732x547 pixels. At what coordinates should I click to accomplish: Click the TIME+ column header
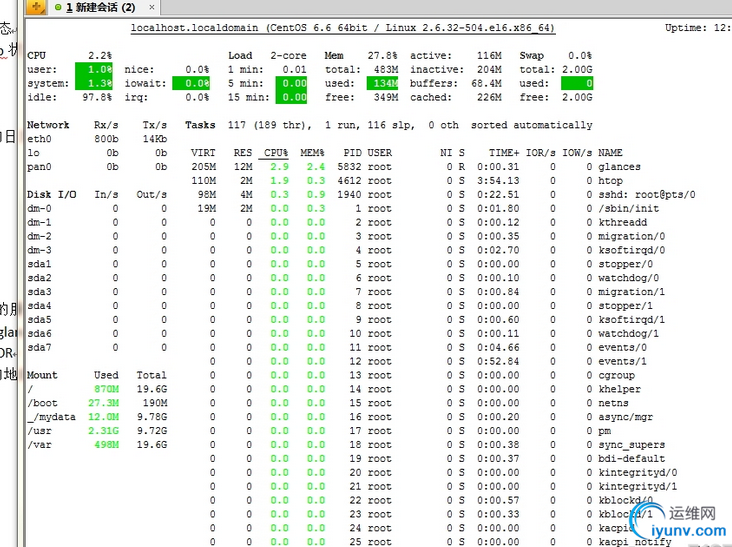click(504, 153)
